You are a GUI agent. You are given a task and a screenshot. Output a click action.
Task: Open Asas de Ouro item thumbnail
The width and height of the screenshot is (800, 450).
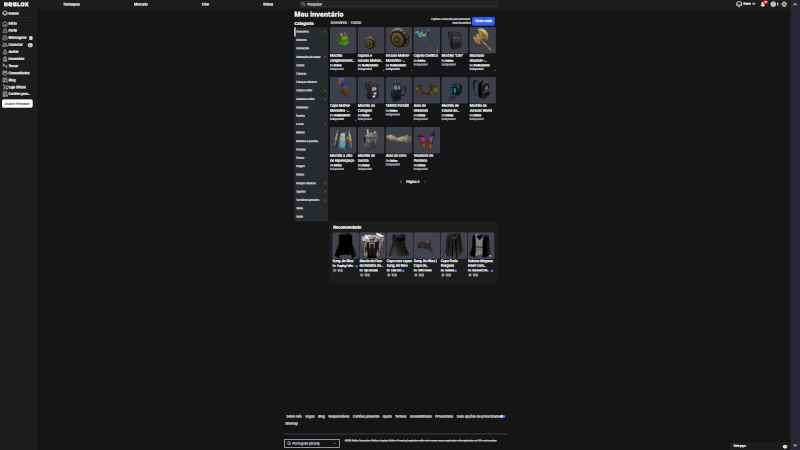pyautogui.click(x=398, y=140)
